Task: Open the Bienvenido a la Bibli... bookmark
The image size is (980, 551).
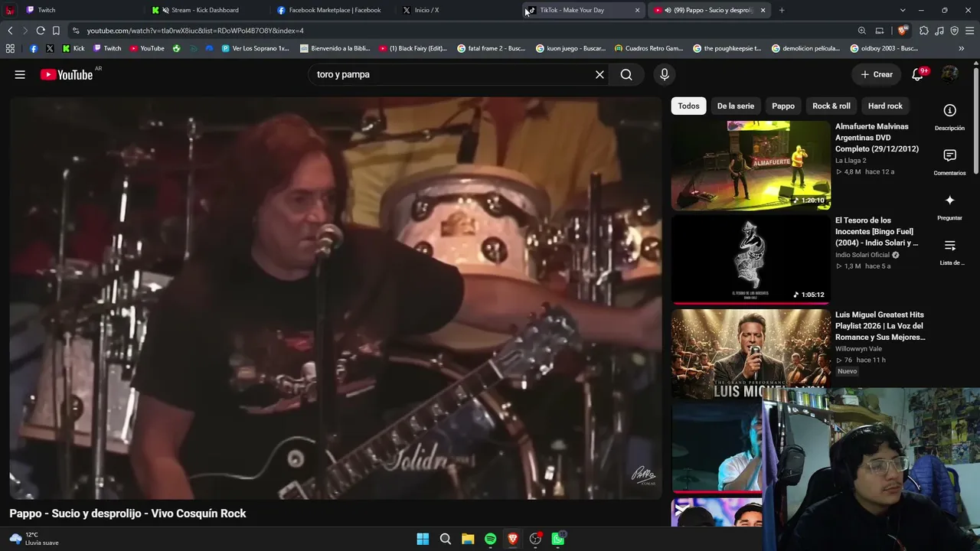Action: [335, 48]
